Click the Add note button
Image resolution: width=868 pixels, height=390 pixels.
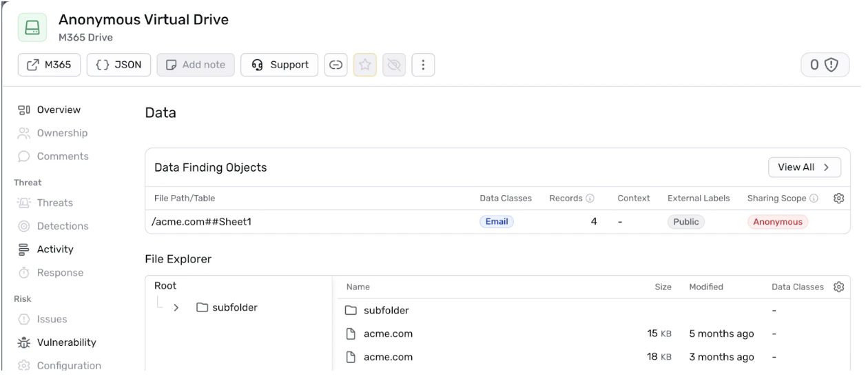click(196, 65)
